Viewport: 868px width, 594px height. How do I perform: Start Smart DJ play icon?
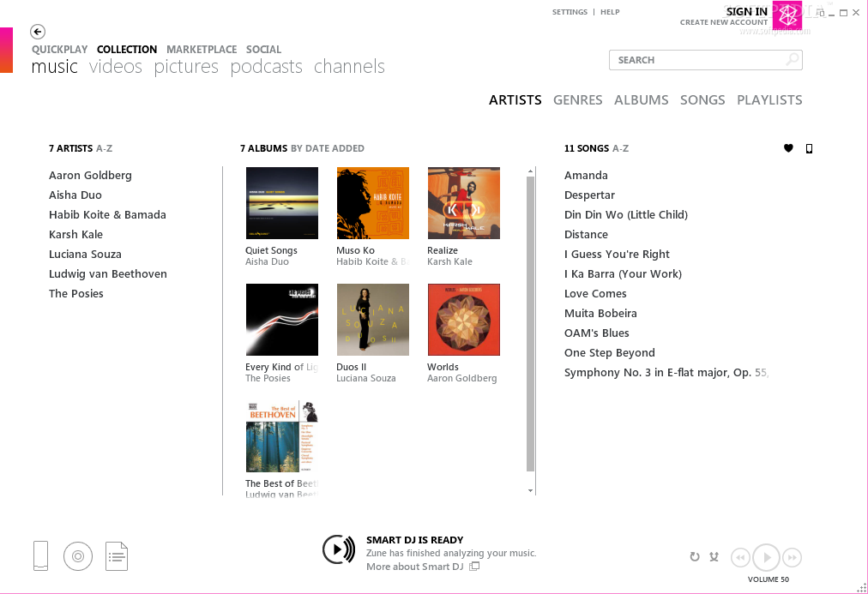coord(339,549)
